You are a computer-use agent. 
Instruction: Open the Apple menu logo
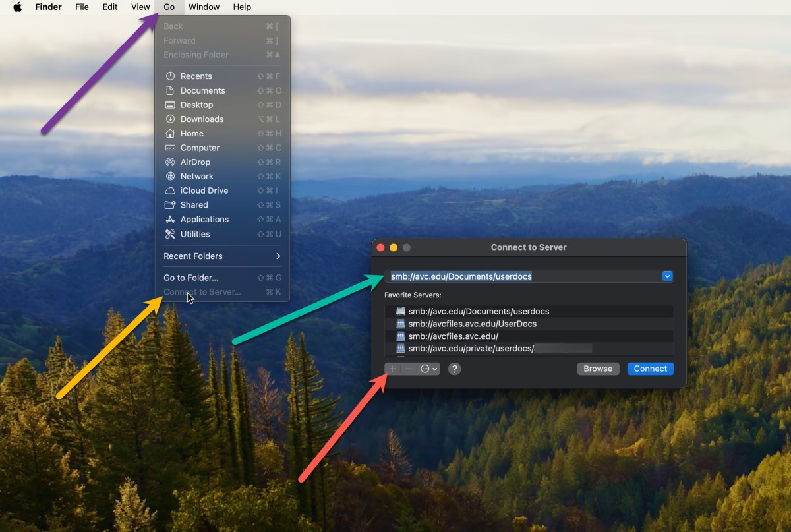18,7
